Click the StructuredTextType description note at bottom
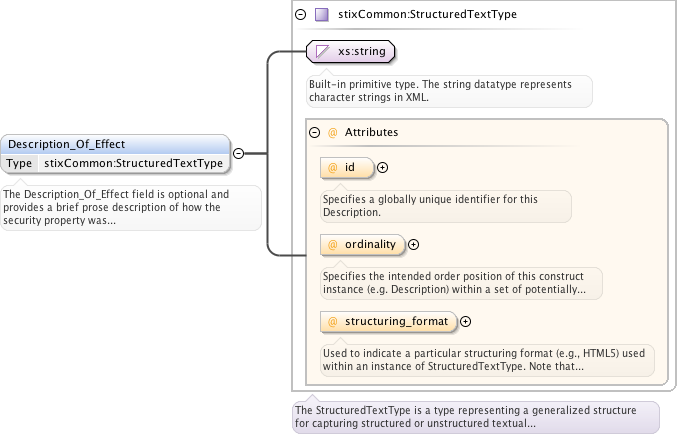Image resolution: width=678 pixels, height=437 pixels. (x=475, y=417)
